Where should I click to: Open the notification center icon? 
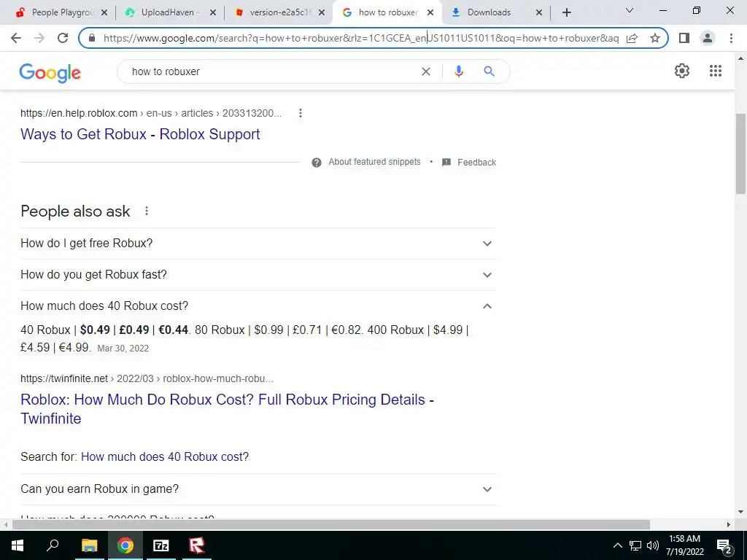(x=724, y=545)
